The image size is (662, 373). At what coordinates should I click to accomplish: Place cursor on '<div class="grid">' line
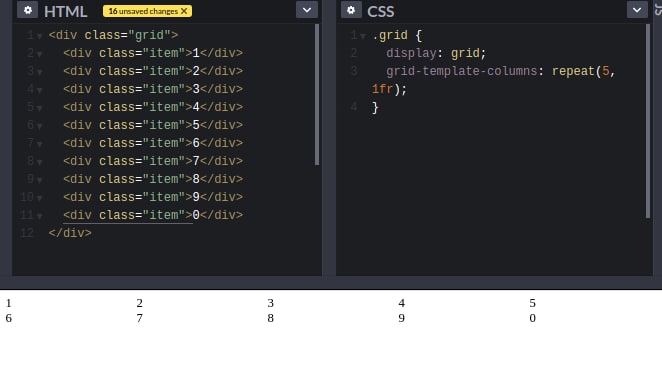113,35
